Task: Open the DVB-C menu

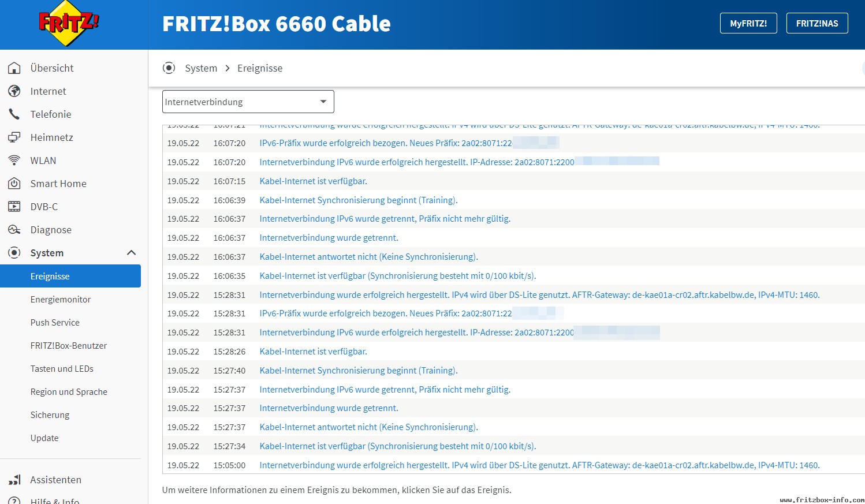Action: click(44, 207)
